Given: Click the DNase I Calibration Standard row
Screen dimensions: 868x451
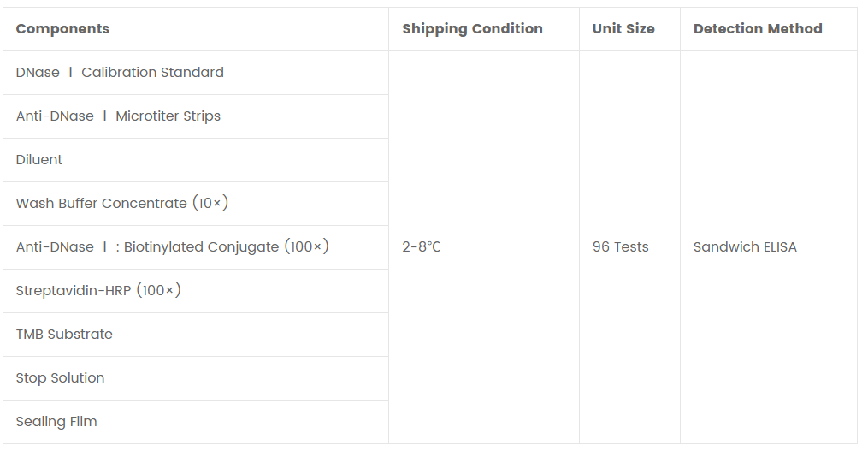Looking at the screenshot, I should click(120, 73).
